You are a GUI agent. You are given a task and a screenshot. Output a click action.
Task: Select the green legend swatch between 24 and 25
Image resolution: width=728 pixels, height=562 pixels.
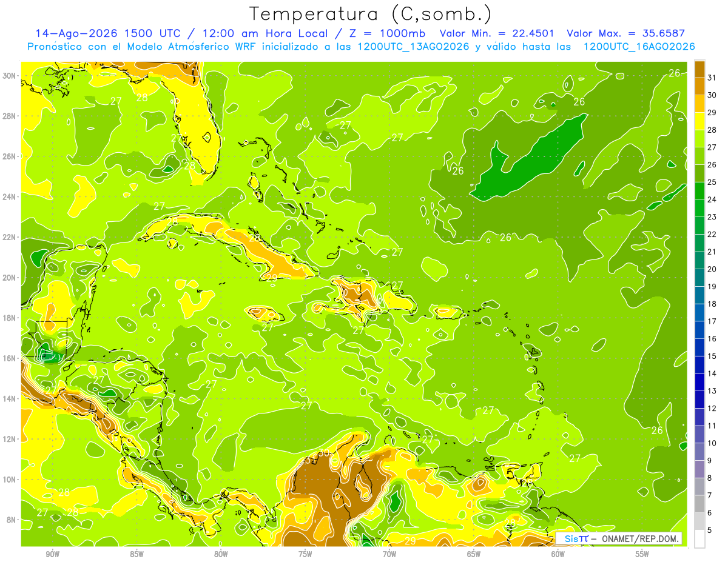pyautogui.click(x=699, y=191)
